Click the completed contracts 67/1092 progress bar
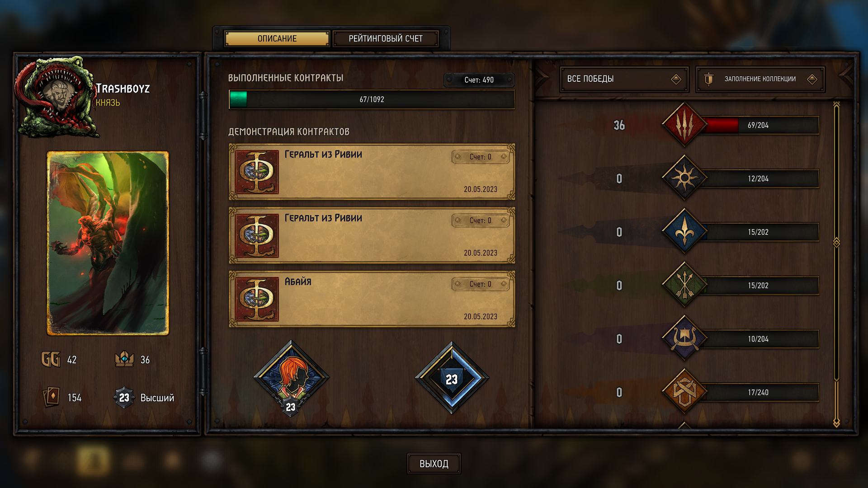The height and width of the screenshot is (488, 868). (x=372, y=99)
